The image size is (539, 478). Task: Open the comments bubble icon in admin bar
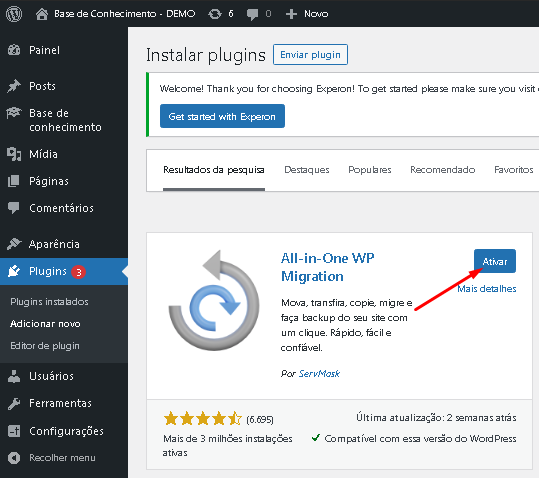252,14
